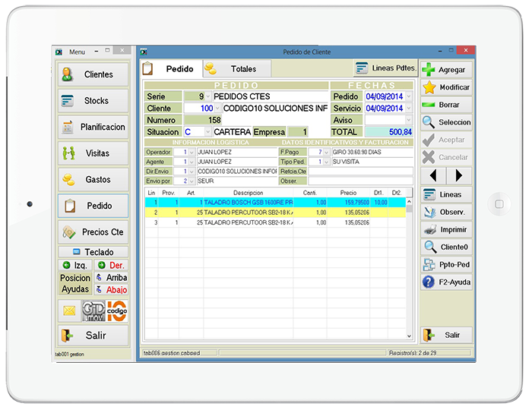Expand the Serie dropdown
Image resolution: width=532 pixels, height=416 pixels.
[208, 96]
